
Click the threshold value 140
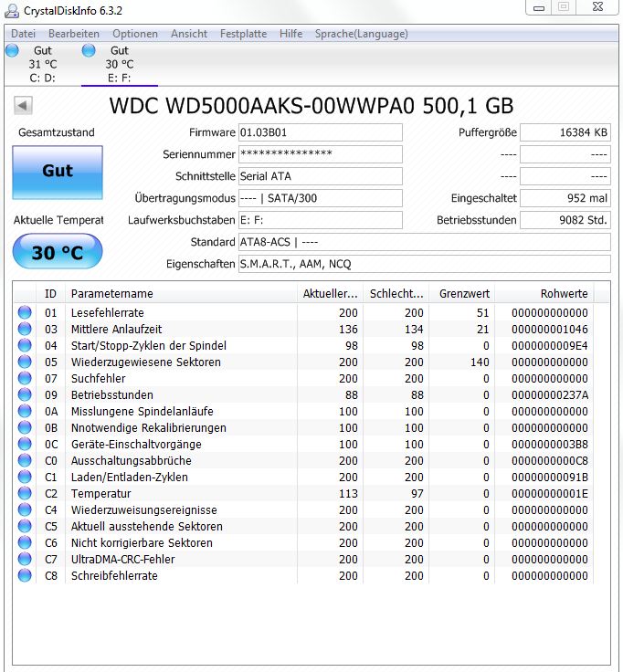[x=480, y=362]
